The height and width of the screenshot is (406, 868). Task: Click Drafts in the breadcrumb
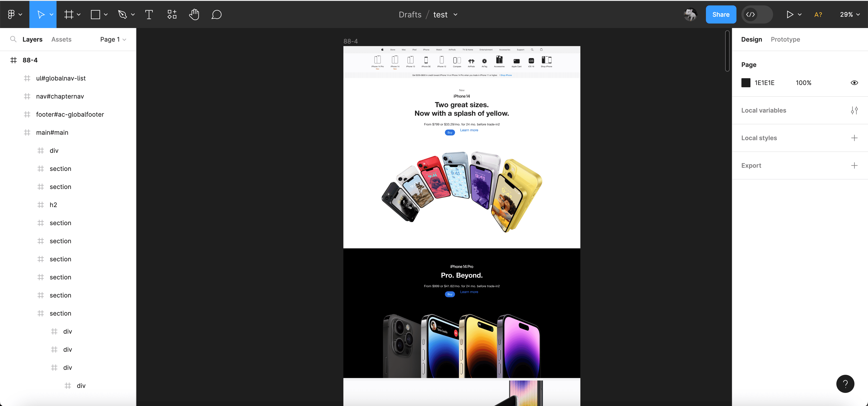(410, 14)
